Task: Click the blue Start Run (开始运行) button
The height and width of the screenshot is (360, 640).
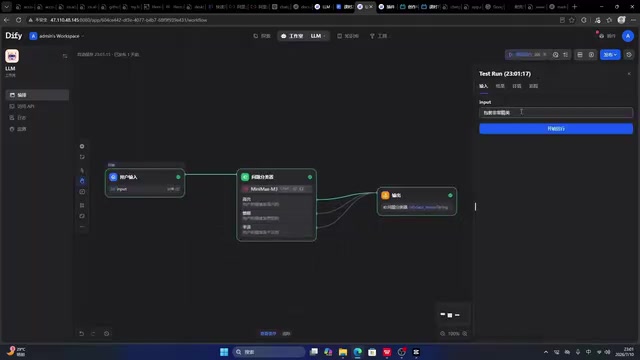Action: [556, 129]
